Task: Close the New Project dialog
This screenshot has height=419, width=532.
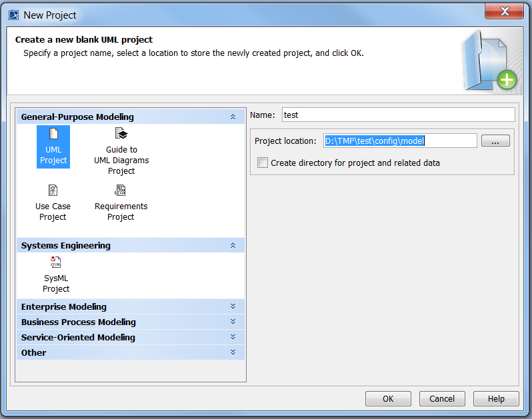Action: [x=505, y=12]
